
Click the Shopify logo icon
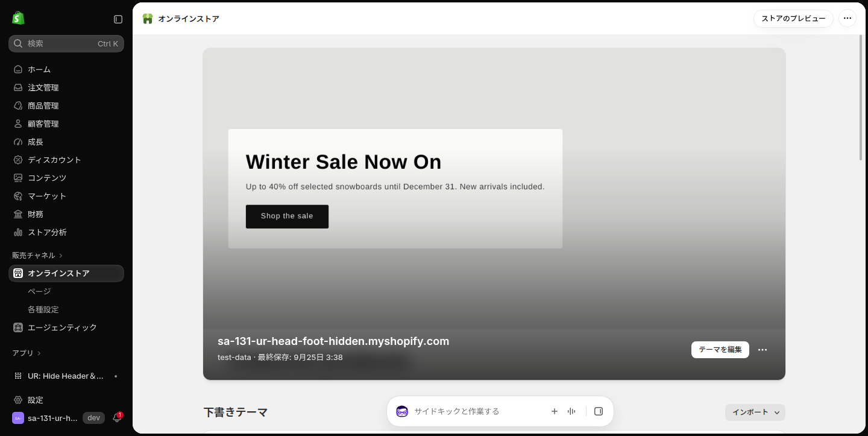tap(18, 18)
